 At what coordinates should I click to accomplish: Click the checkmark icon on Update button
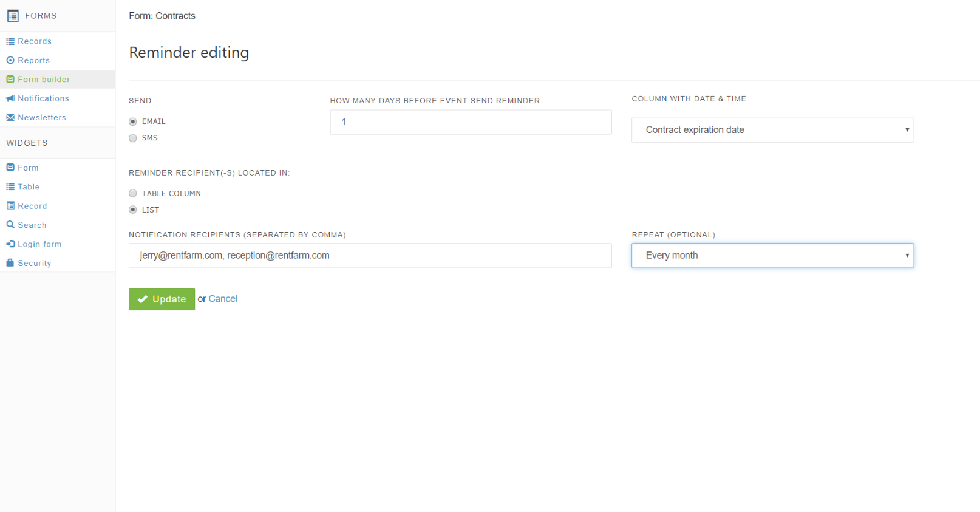coord(143,299)
